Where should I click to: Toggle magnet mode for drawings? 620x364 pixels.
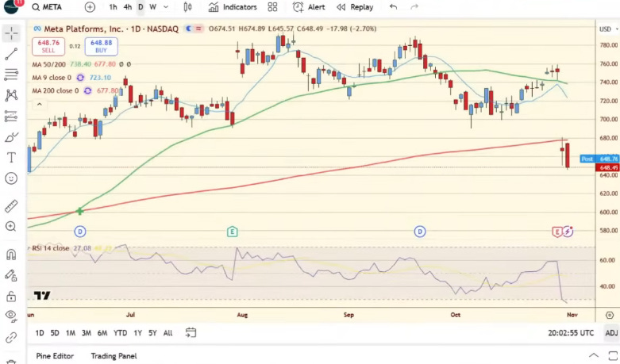pos(11,255)
